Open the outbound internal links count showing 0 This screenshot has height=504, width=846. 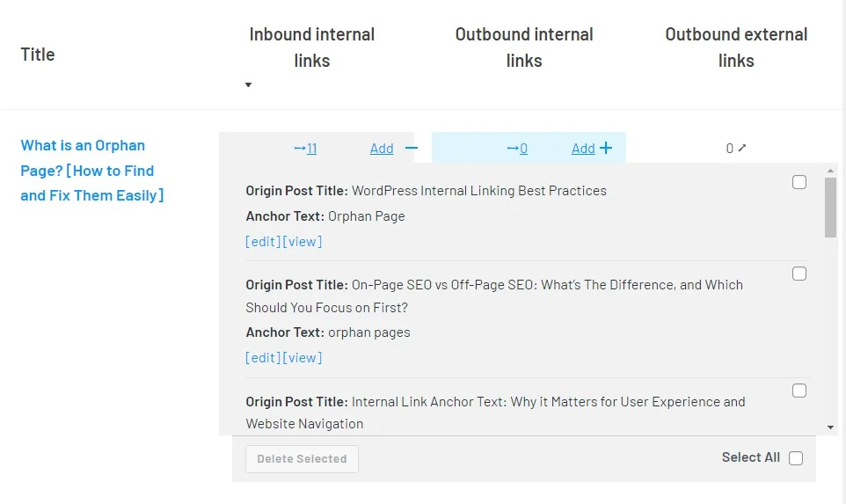[x=518, y=149]
